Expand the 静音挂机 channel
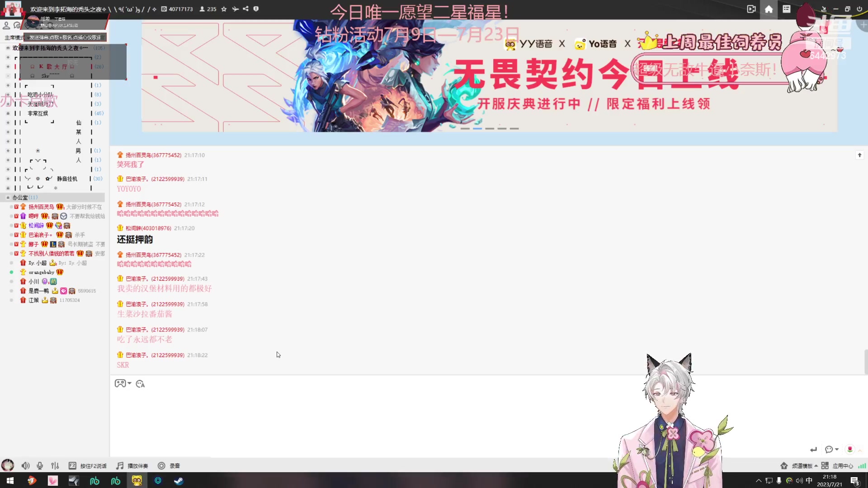The width and height of the screenshot is (868, 488). point(8,179)
